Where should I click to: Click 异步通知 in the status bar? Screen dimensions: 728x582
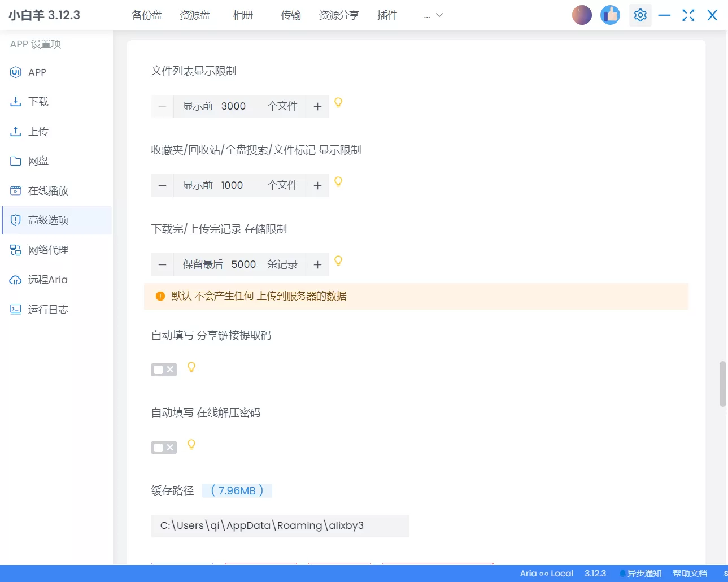(646, 573)
